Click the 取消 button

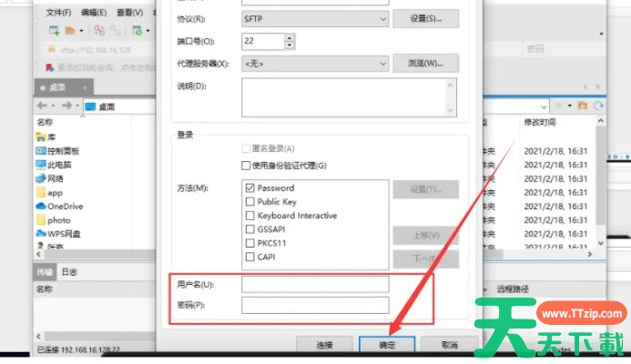click(x=450, y=345)
